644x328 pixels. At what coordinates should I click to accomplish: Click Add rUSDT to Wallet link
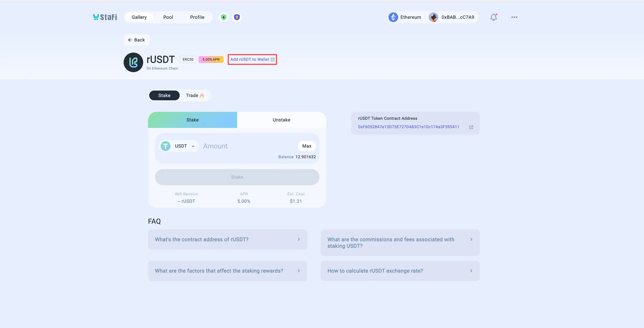pyautogui.click(x=252, y=59)
